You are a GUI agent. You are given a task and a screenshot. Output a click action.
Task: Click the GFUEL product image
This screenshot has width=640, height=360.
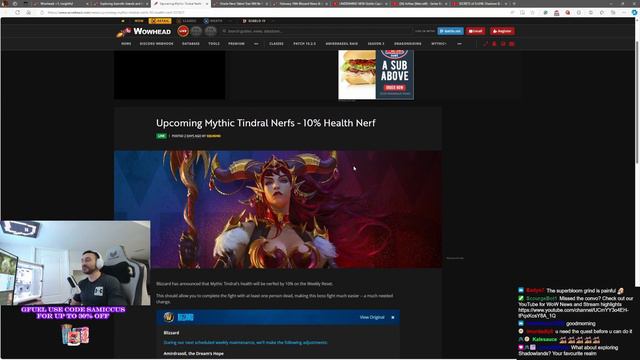click(x=75, y=335)
